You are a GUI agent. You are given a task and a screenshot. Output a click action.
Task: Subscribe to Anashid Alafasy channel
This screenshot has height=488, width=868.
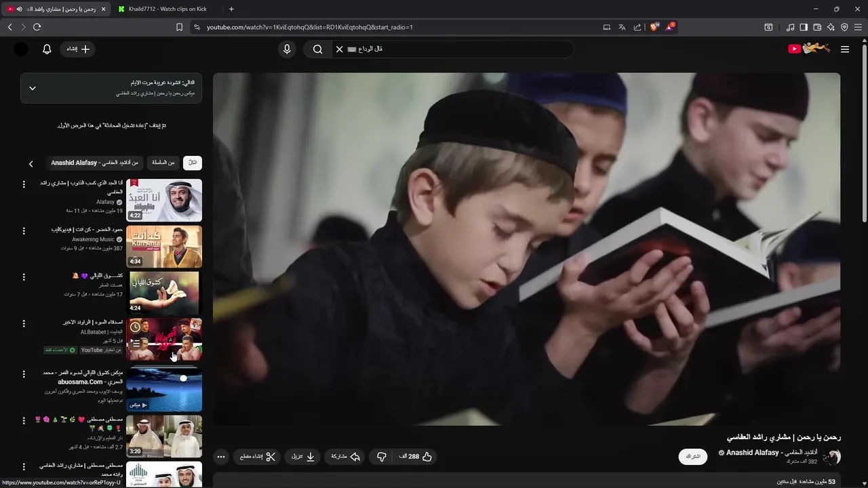point(693,456)
